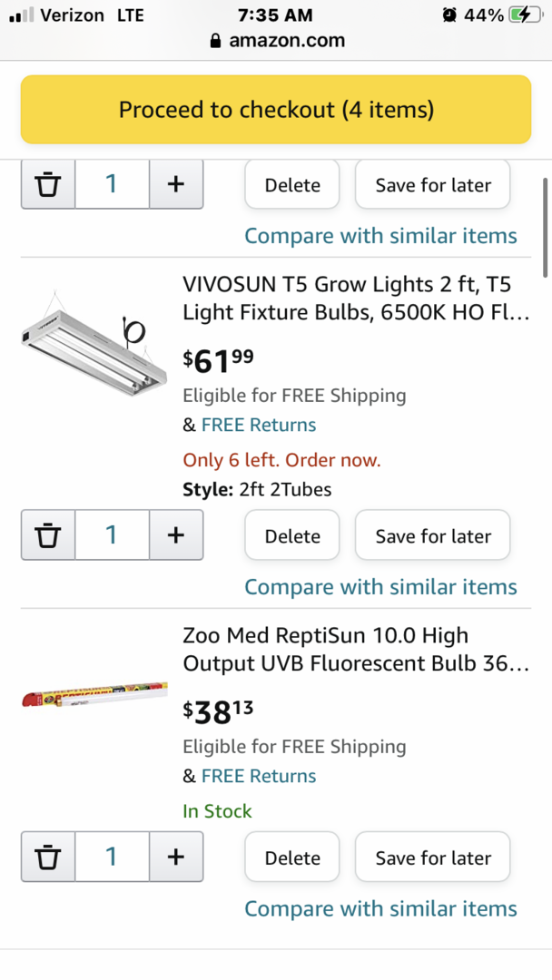Viewport: 552px width, 980px height.
Task: Proceed to checkout with 4 items
Action: coord(276,110)
